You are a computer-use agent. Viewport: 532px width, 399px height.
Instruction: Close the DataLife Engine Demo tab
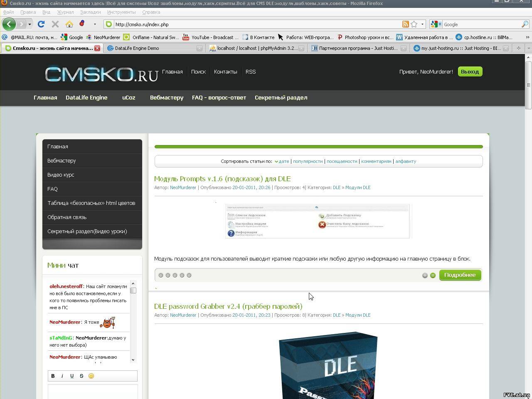point(199,48)
